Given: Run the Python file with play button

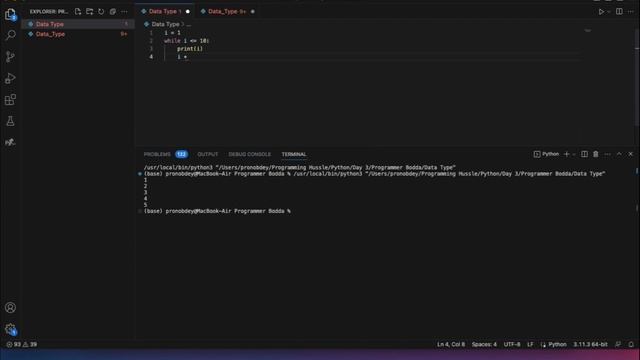Looking at the screenshot, I should 601,11.
